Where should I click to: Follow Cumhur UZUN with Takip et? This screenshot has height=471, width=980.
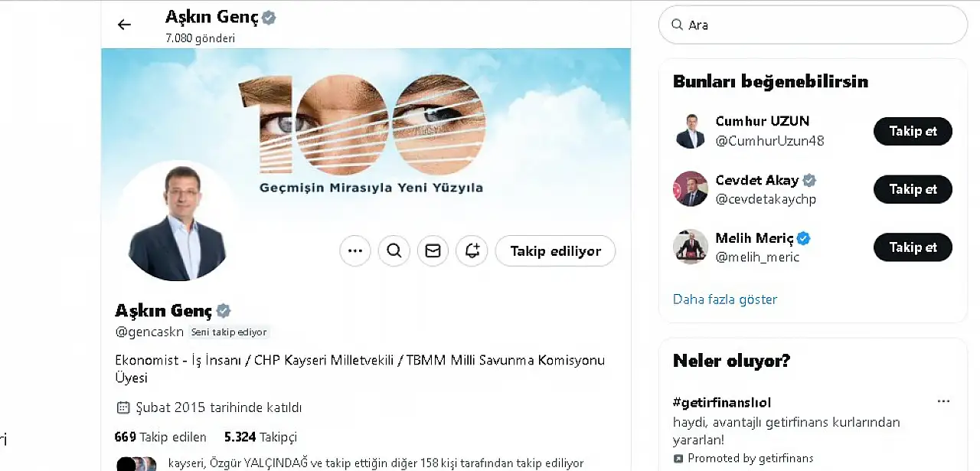(x=913, y=131)
